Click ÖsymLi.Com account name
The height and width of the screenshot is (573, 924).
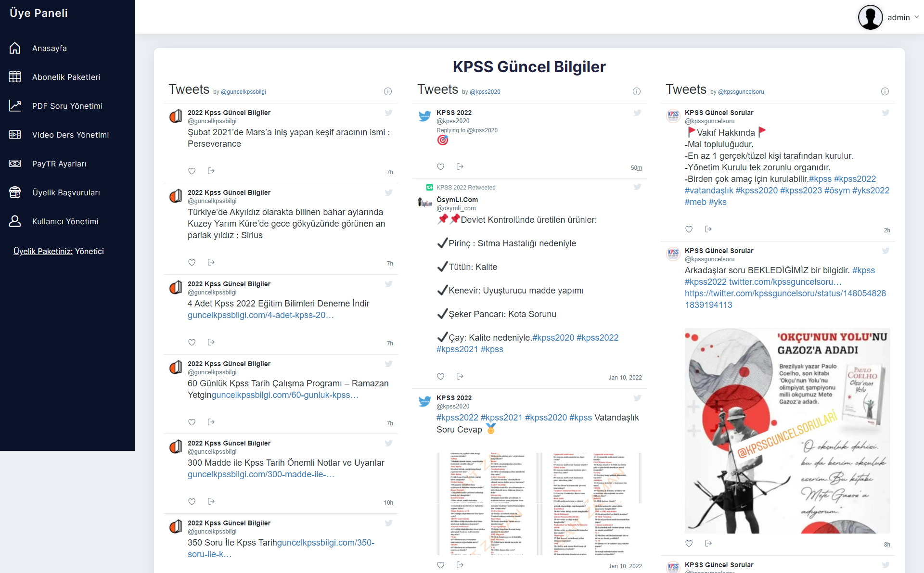click(457, 200)
